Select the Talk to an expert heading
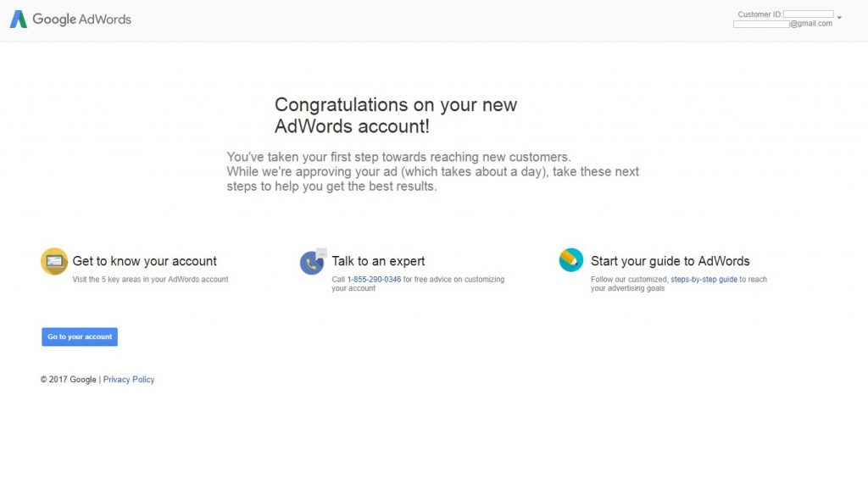 coord(378,261)
